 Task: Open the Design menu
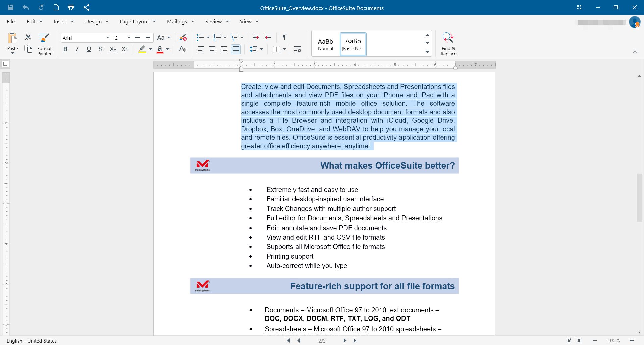[x=97, y=21]
